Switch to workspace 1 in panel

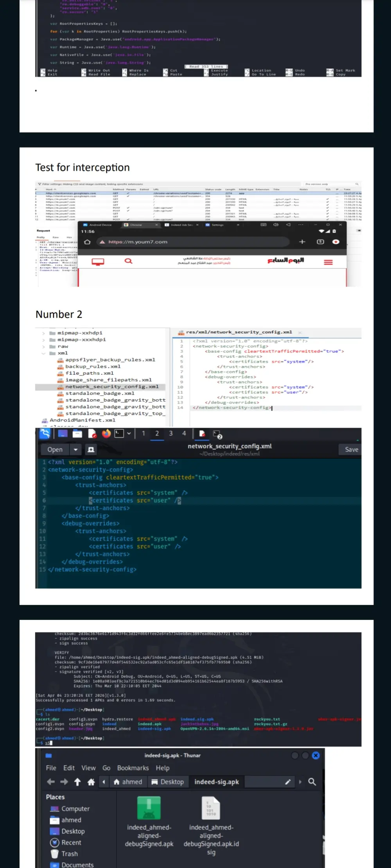click(x=143, y=433)
